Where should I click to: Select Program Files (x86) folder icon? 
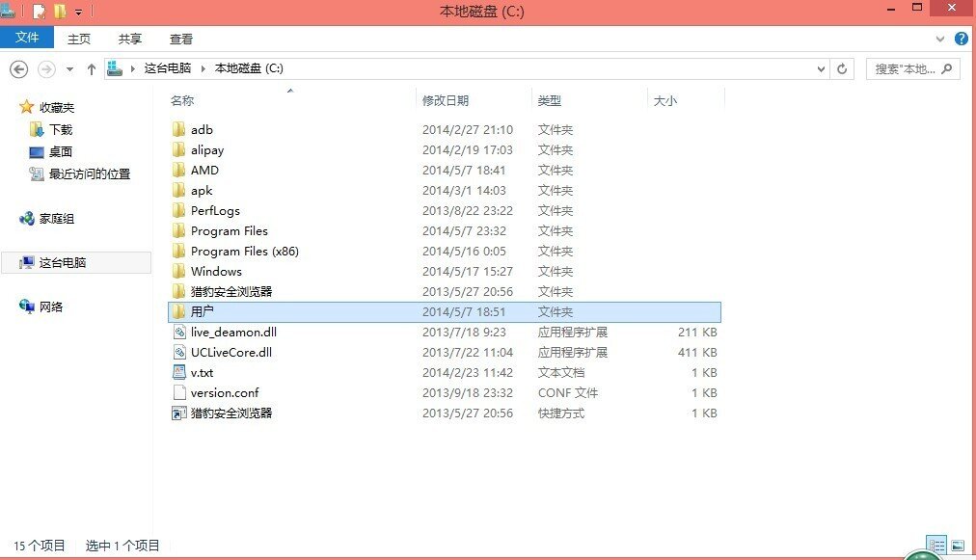coord(178,251)
